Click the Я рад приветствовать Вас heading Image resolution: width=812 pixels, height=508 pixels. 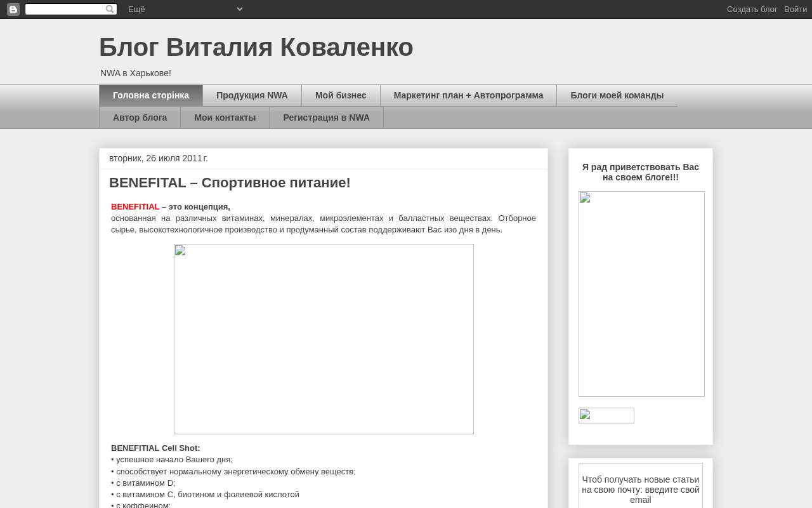(x=641, y=172)
